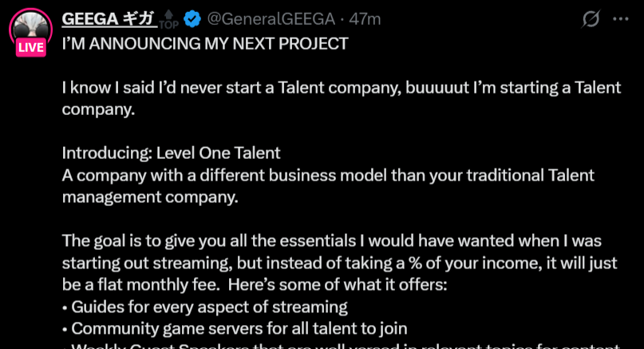Click the 'management company.' text line
This screenshot has height=349, width=644.
coord(150,197)
